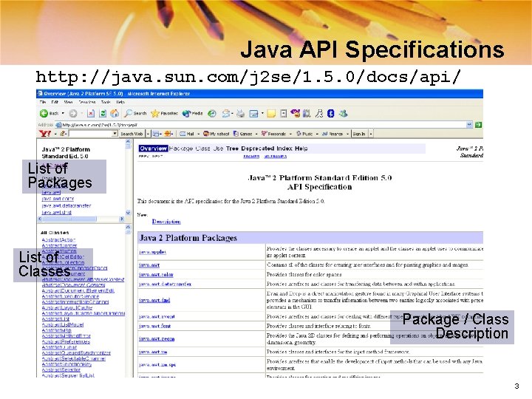Select the Overview navigation tab

point(153,149)
